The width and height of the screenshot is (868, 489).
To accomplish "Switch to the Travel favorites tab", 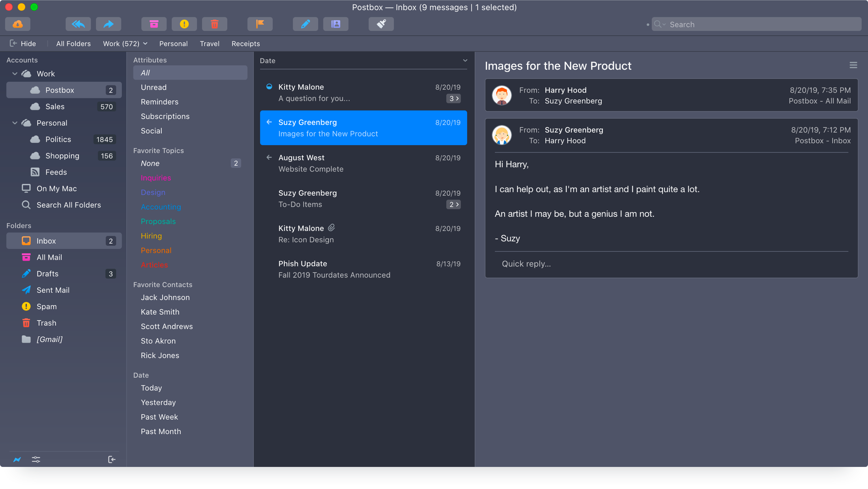I will (210, 44).
